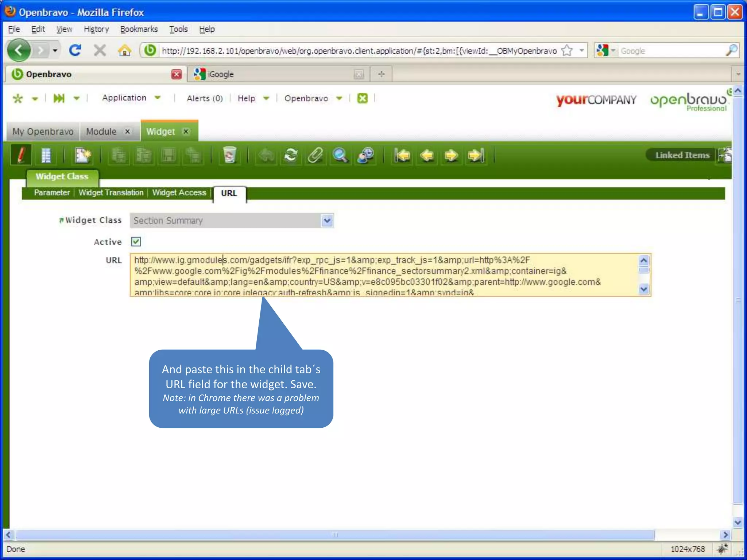The width and height of the screenshot is (747, 560).
Task: Refresh the record with green arrows icon
Action: 291,155
